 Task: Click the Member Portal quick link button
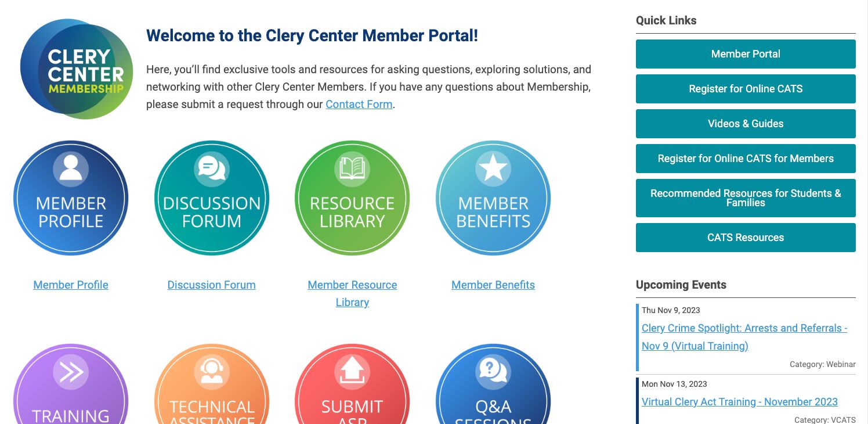coord(746,54)
